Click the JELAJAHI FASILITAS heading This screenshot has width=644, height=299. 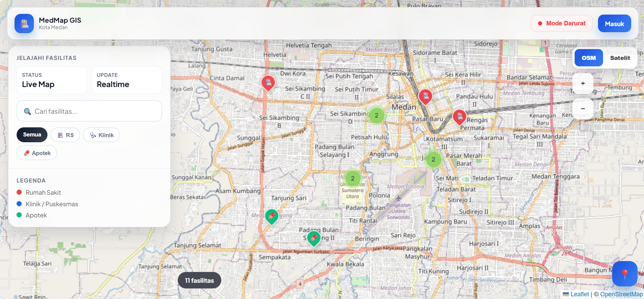tap(46, 58)
